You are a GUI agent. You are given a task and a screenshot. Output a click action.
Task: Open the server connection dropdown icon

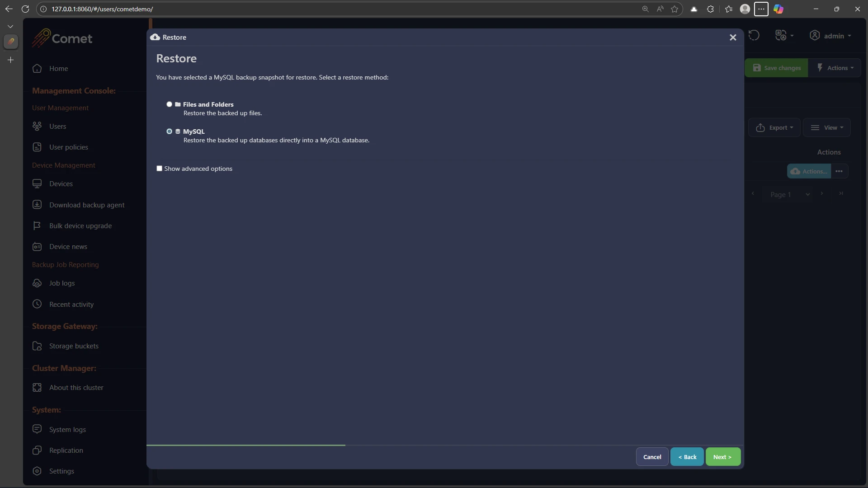click(784, 35)
